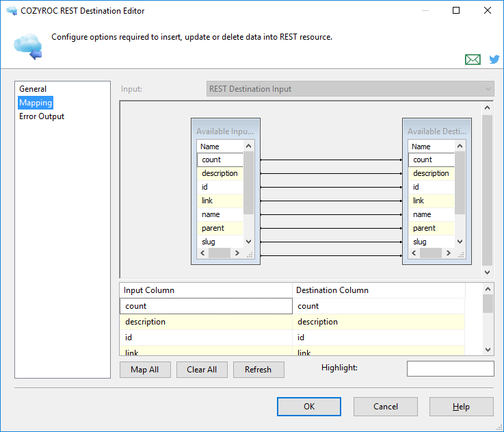Select id in Available Input list

click(220, 187)
